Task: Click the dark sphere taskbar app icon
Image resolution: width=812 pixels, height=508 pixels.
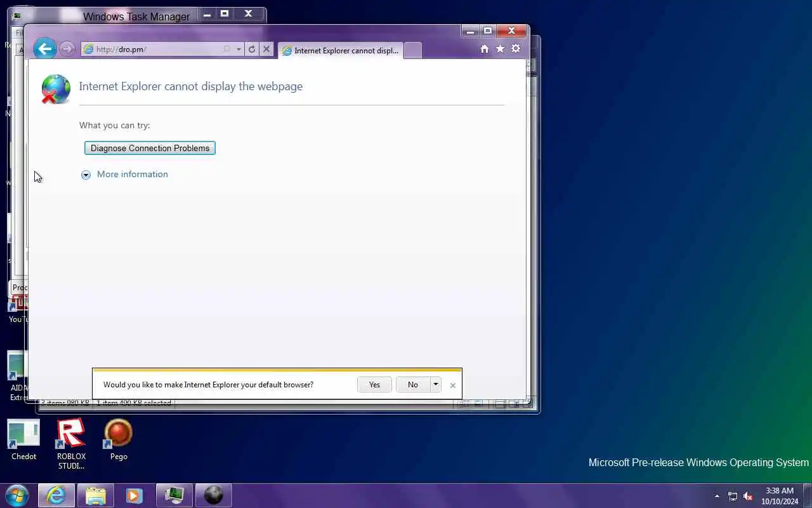Action: coord(214,495)
